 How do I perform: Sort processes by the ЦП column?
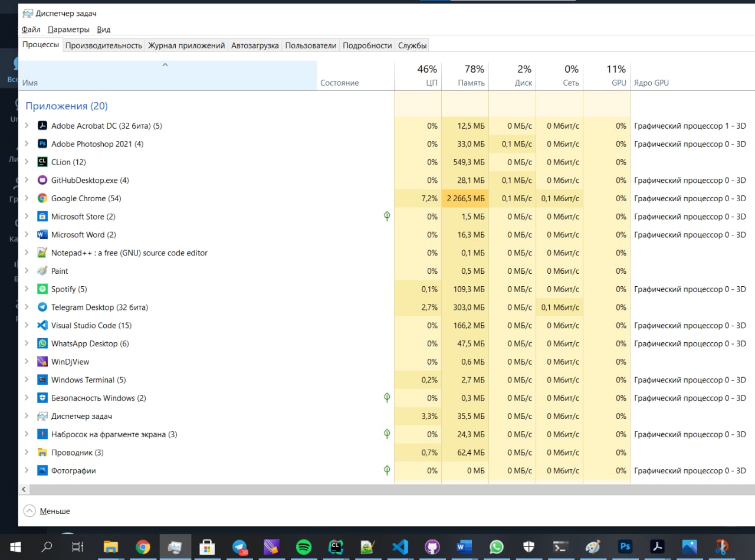click(x=418, y=76)
